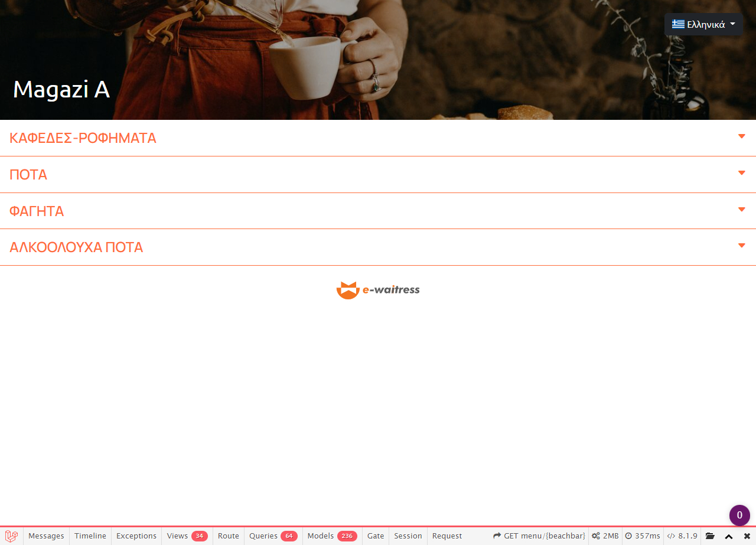
Task: Click the GET menu/{beachbar} route label
Action: [539, 536]
